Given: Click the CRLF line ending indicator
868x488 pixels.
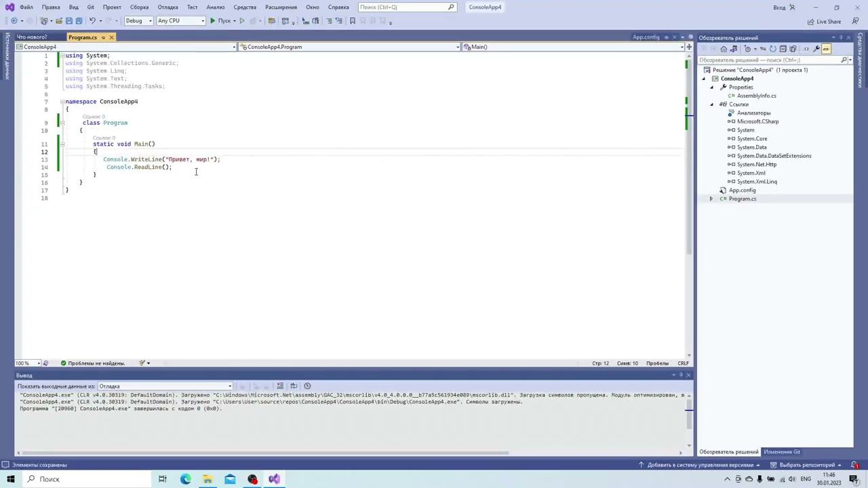Looking at the screenshot, I should tap(683, 363).
